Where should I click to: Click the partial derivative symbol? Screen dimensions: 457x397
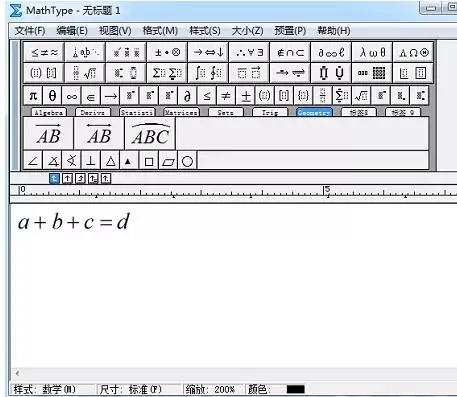[187, 96]
